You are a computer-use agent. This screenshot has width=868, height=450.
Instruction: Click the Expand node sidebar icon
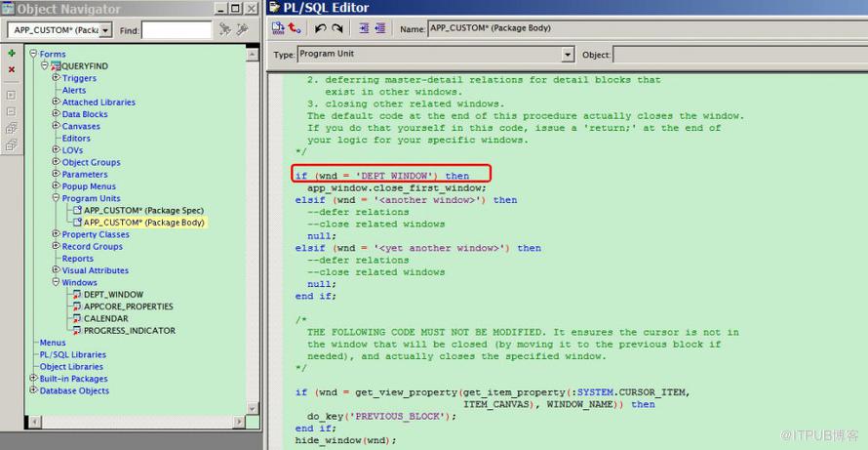[x=11, y=95]
